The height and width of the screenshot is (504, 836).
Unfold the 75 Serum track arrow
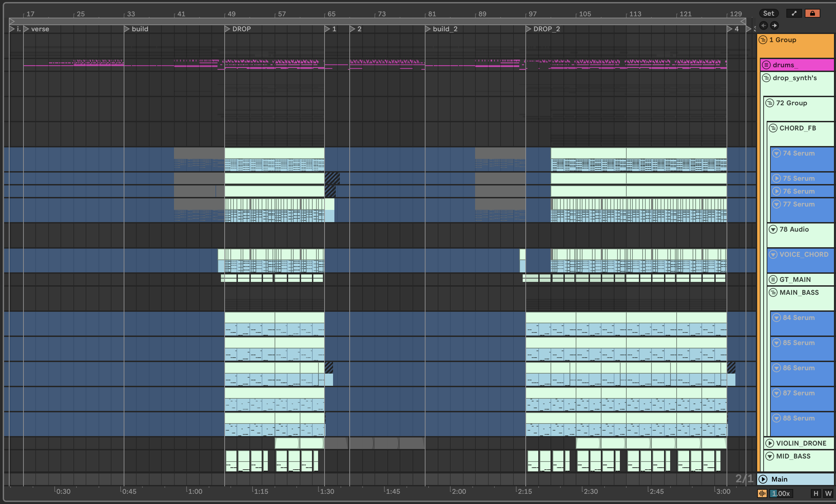coord(777,178)
